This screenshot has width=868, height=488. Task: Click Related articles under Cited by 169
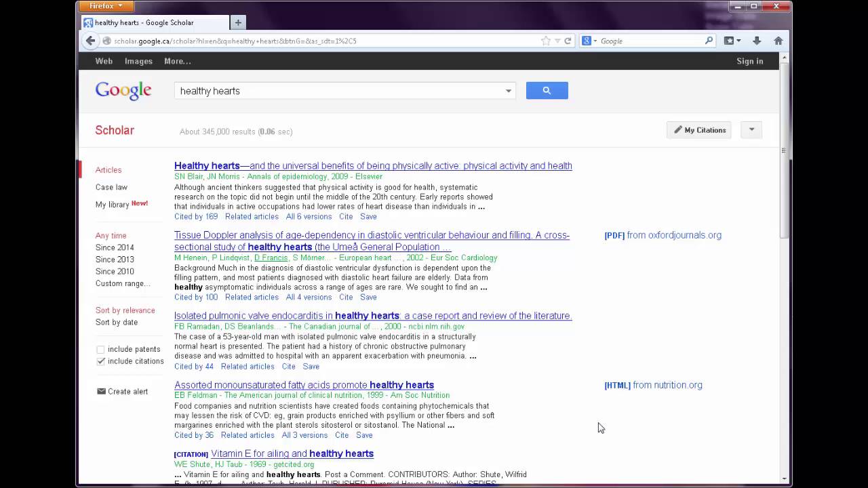point(252,217)
